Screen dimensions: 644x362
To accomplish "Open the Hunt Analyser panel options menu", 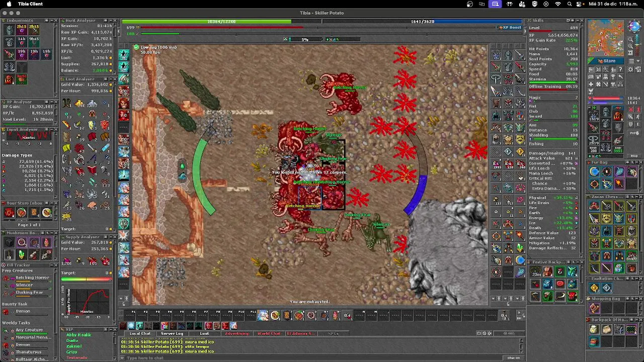I will click(106, 21).
